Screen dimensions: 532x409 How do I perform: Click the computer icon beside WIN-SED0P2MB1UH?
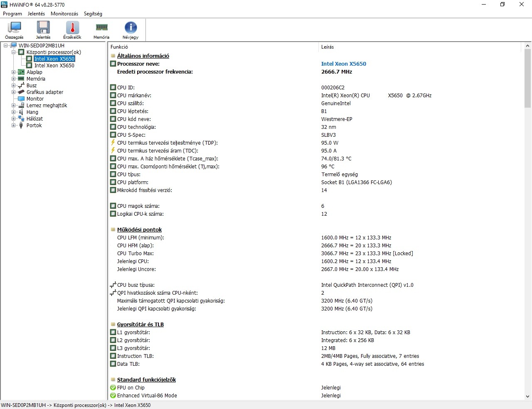13,45
